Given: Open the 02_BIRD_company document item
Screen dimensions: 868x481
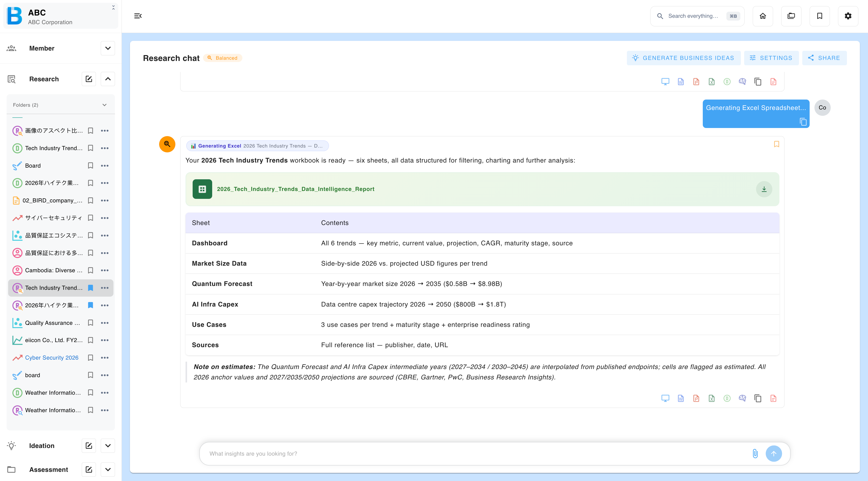Looking at the screenshot, I should pyautogui.click(x=53, y=201).
